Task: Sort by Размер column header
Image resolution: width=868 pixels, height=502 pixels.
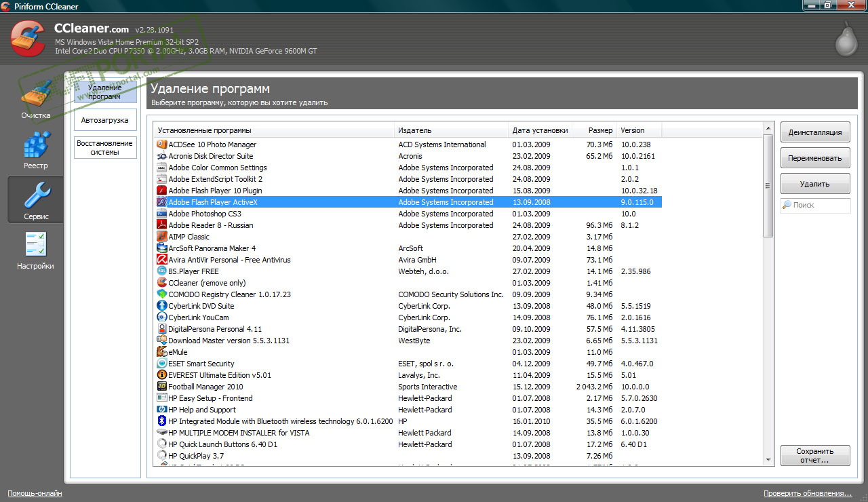Action: [594, 130]
